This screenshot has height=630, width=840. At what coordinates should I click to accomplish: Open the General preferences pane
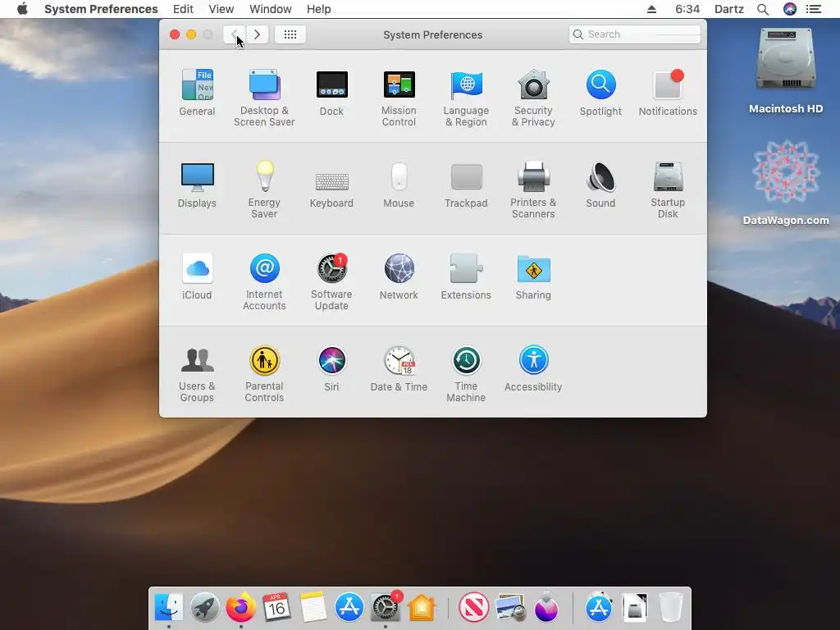pos(197,92)
